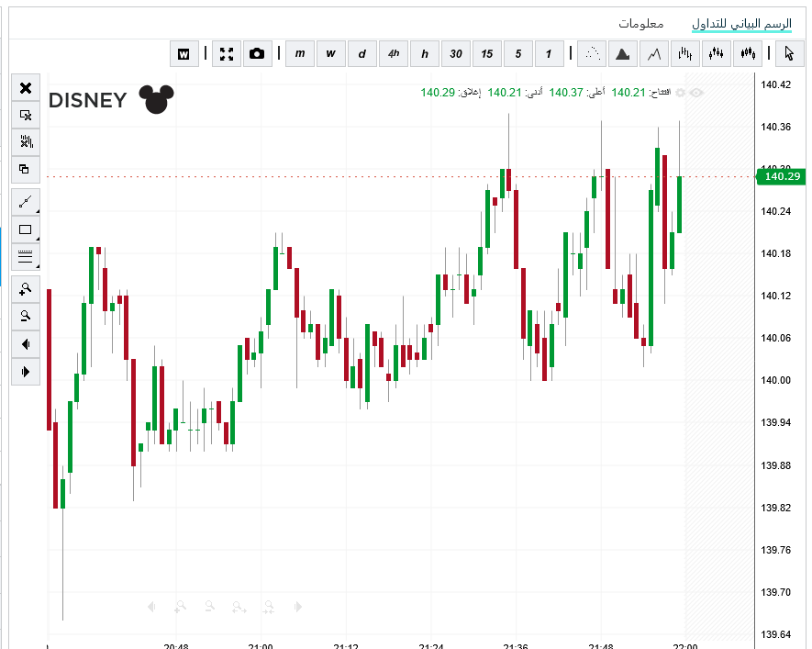Image resolution: width=812 pixels, height=649 pixels.
Task: Click the 21:00 time axis label
Action: pos(261,646)
